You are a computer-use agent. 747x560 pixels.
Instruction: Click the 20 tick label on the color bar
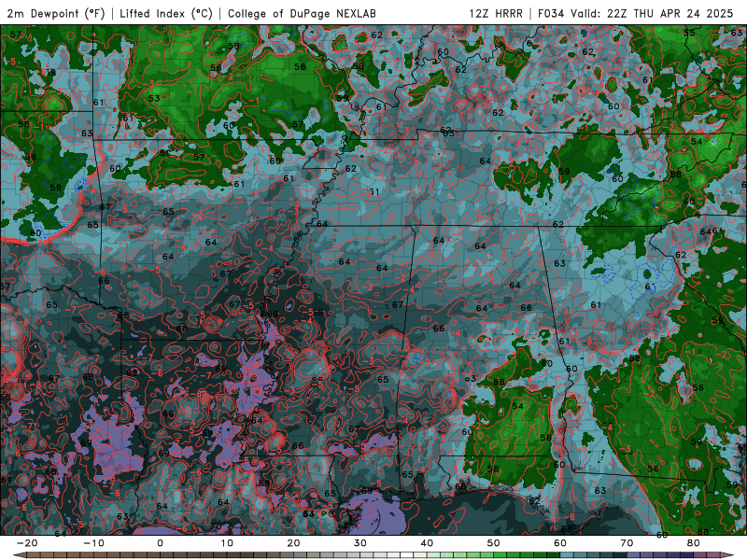point(293,543)
